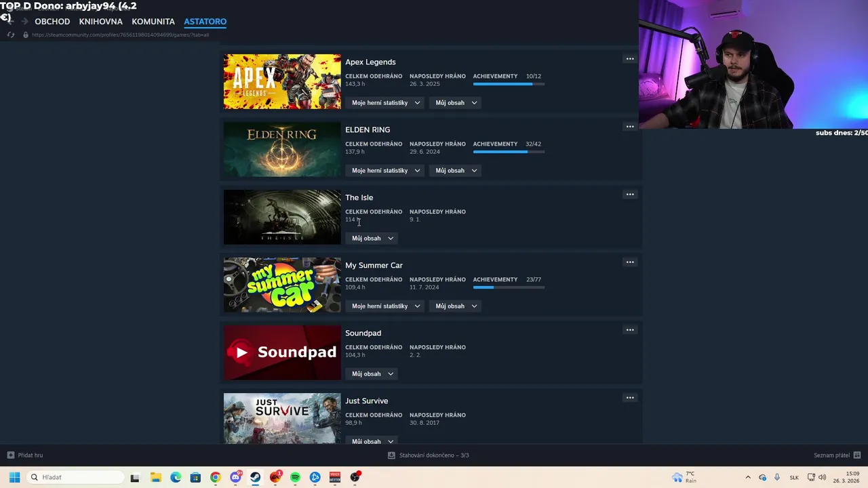The width and height of the screenshot is (868, 488).
Task: Click the plus icon beside Přidat hru
Action: point(10,455)
